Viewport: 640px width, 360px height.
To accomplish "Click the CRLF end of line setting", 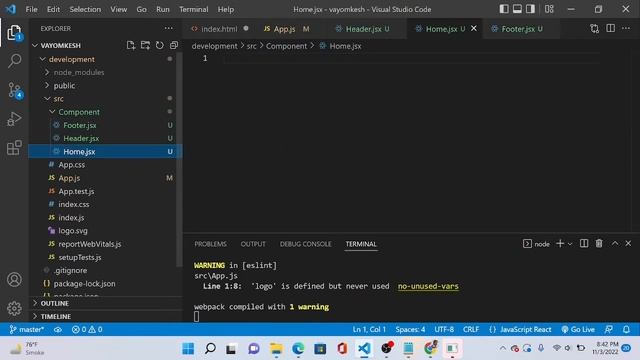I will pyautogui.click(x=471, y=329).
